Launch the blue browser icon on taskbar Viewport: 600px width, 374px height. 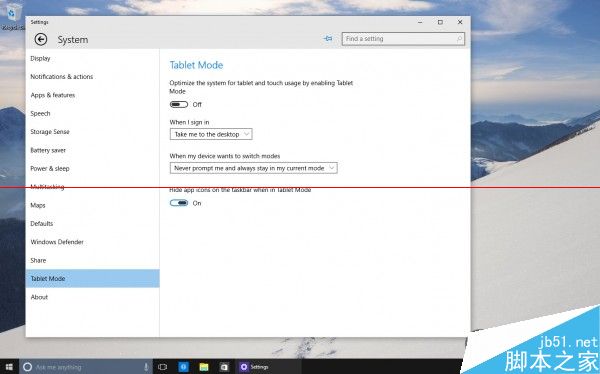183,367
